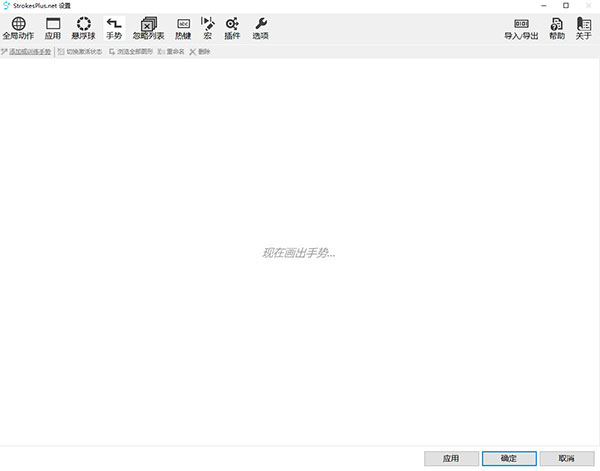Click the 取消 (Cancel) button

click(x=566, y=458)
